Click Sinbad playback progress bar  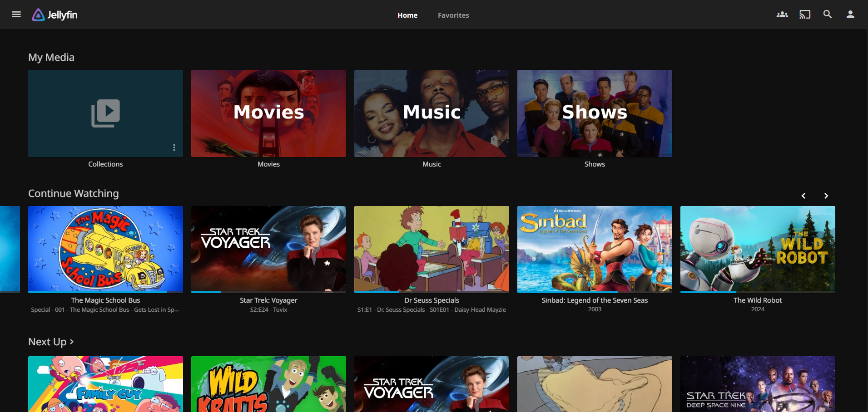[x=595, y=292]
